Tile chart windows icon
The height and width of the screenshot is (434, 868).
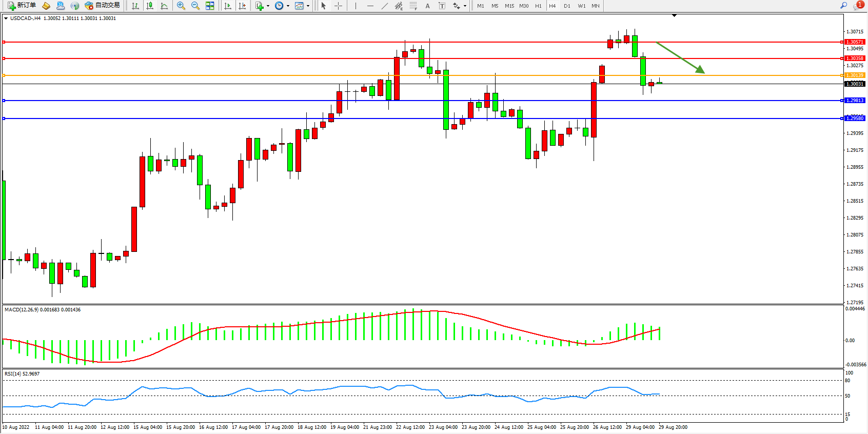pyautogui.click(x=210, y=6)
